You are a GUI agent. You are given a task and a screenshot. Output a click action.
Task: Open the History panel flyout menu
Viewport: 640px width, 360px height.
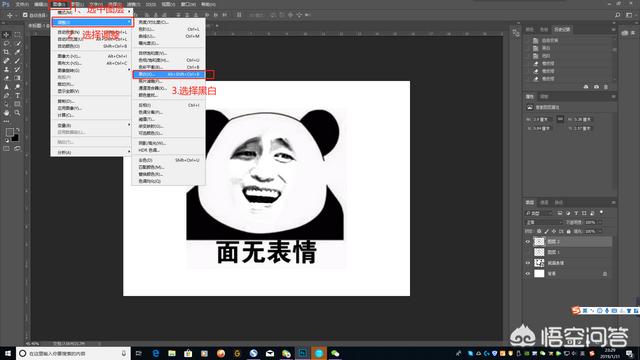tap(613, 29)
